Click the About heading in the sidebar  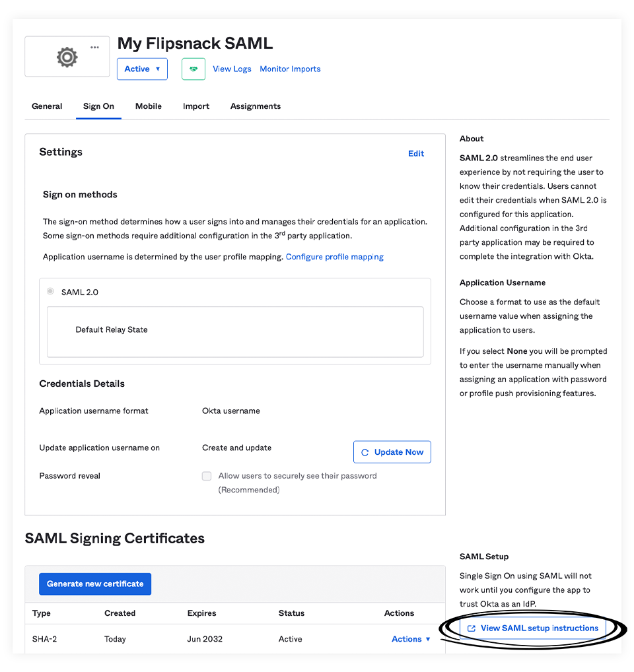[x=472, y=139]
